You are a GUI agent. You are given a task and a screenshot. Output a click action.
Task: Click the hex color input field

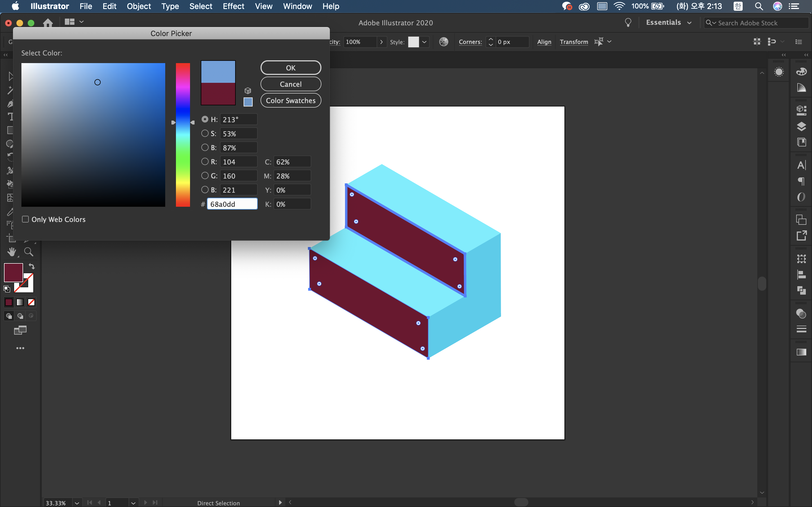pyautogui.click(x=232, y=204)
